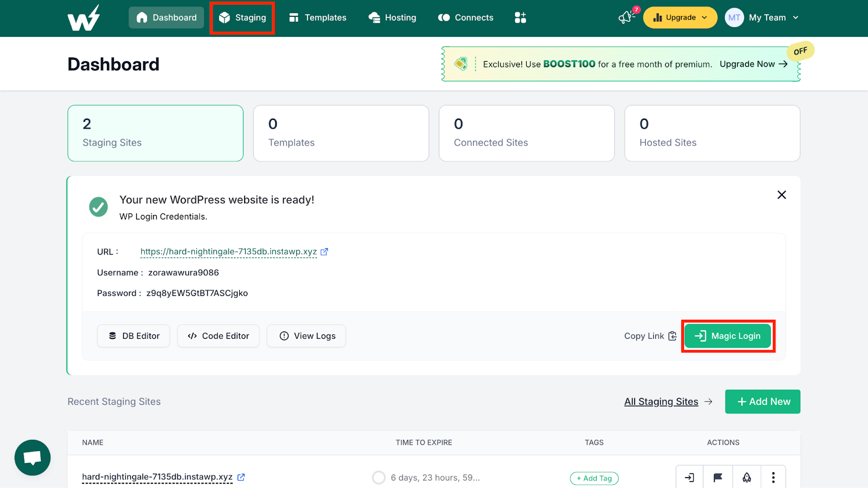Image resolution: width=868 pixels, height=488 pixels.
Task: Select the Hosted Sites summary card
Action: point(712,133)
